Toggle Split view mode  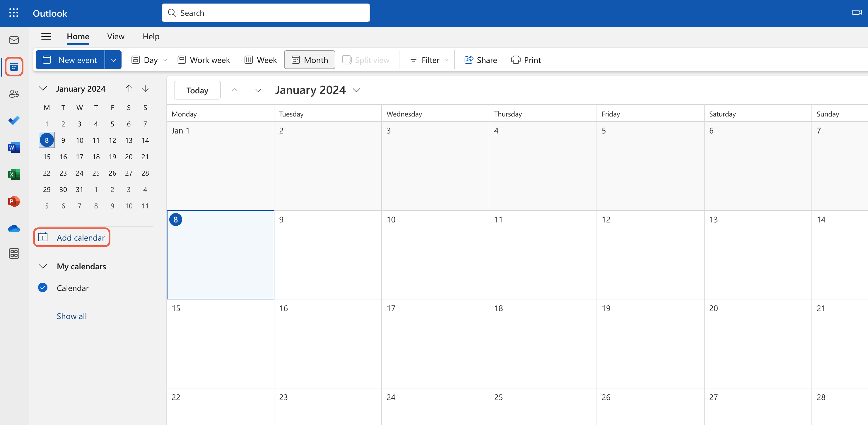tap(366, 59)
